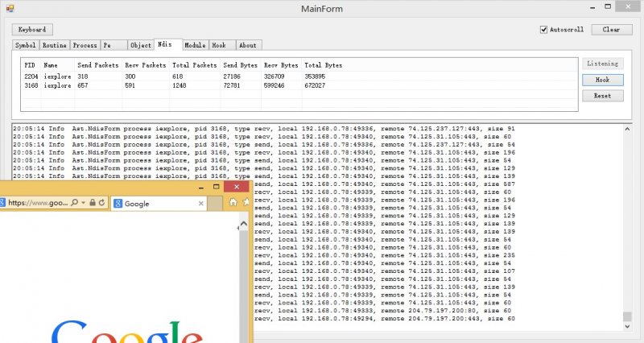Minimize the MainForm window
644x343 pixels.
[x=592, y=7]
